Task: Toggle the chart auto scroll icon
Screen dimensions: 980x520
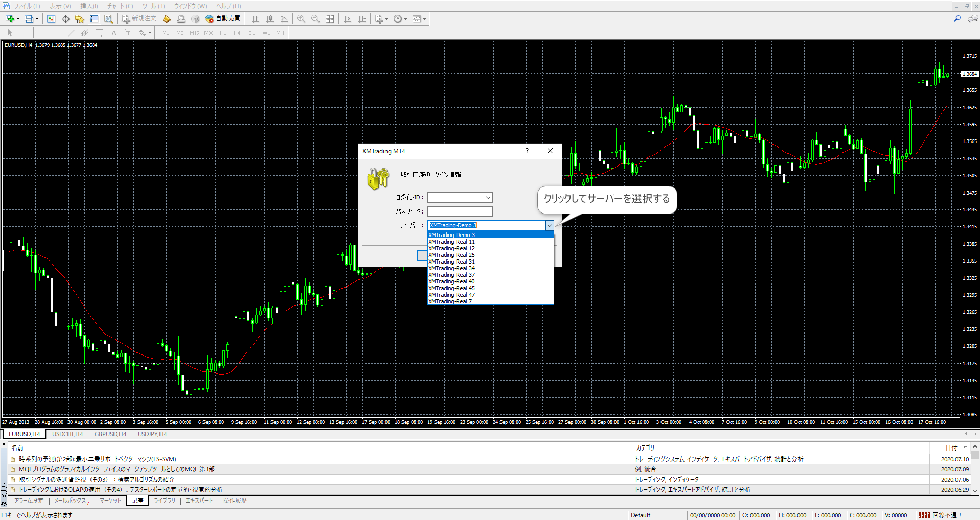Action: click(x=348, y=19)
